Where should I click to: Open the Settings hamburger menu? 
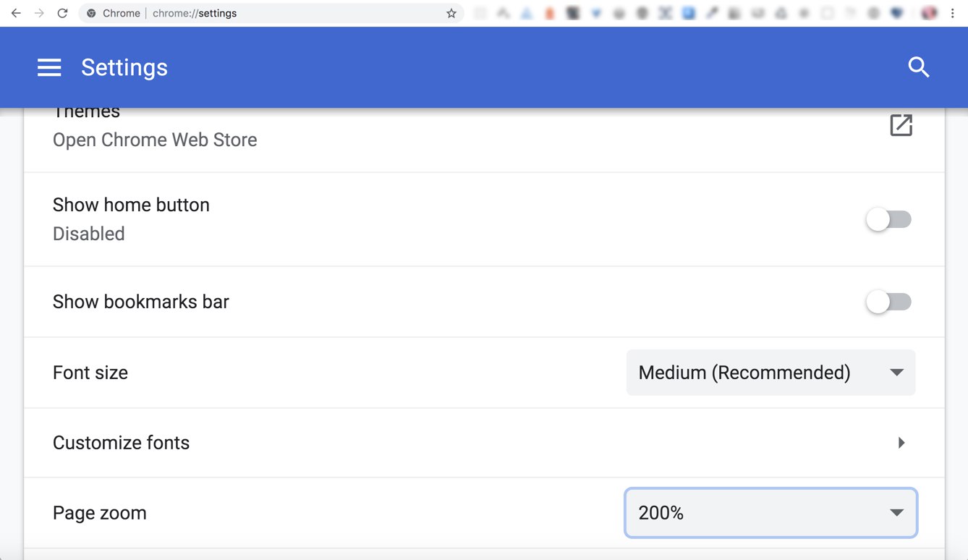coord(49,67)
